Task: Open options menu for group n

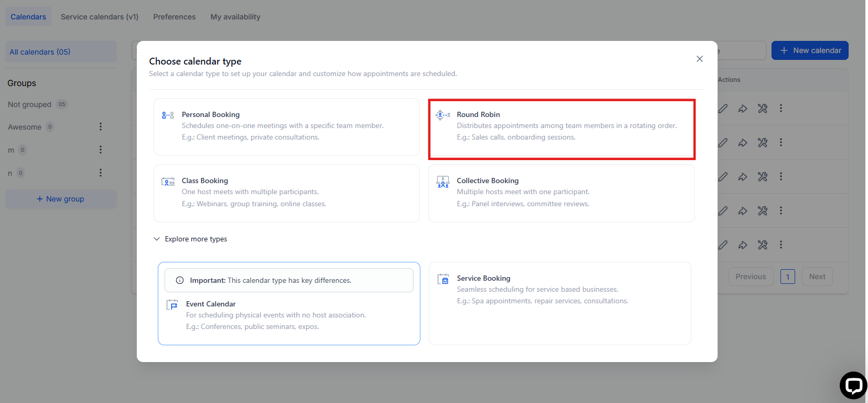Action: tap(101, 173)
